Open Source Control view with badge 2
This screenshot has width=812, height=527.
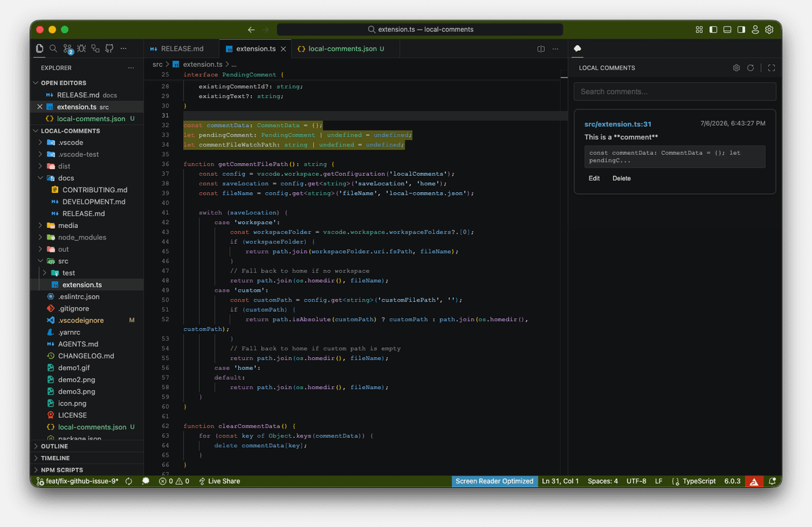[68, 49]
